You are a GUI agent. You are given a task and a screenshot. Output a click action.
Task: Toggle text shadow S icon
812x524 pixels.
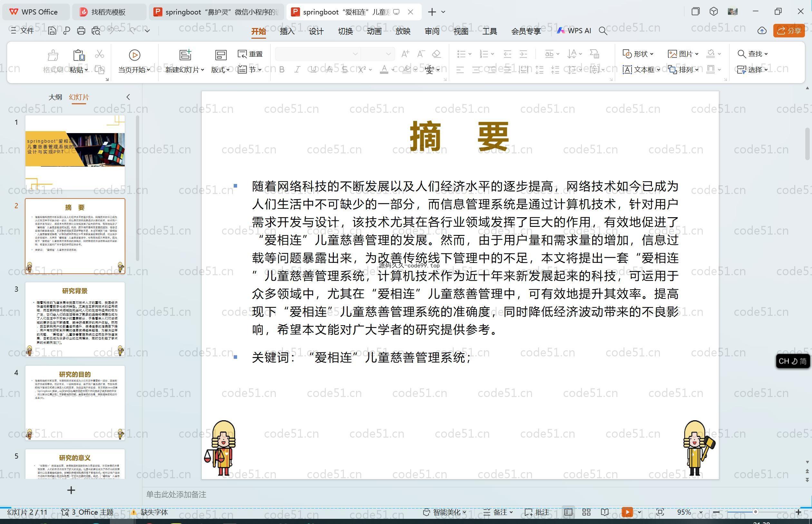click(x=344, y=70)
